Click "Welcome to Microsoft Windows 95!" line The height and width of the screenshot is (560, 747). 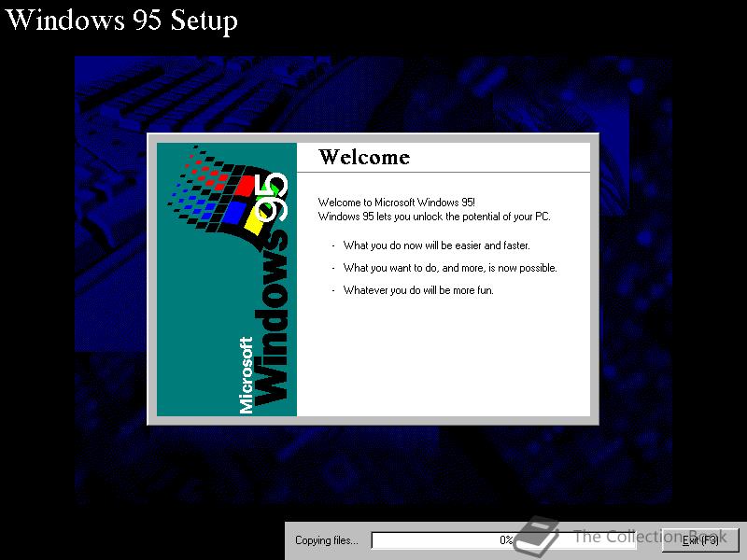pos(396,203)
